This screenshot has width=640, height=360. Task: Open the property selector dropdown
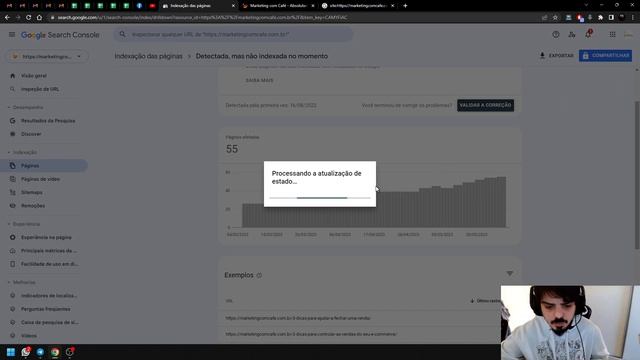pyautogui.click(x=47, y=56)
